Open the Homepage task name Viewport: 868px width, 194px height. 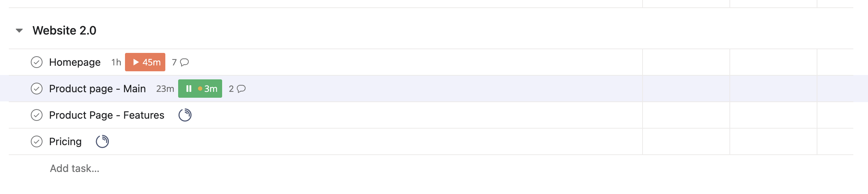75,62
